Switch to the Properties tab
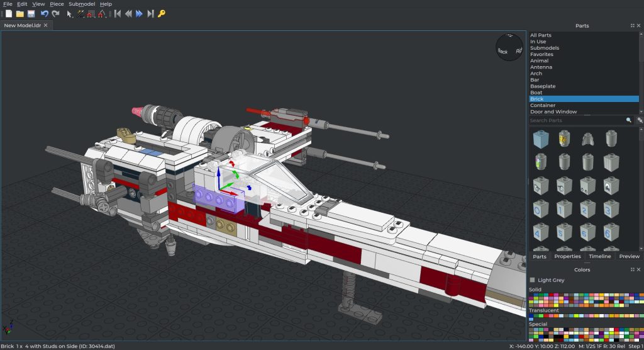644x350 pixels. point(567,256)
